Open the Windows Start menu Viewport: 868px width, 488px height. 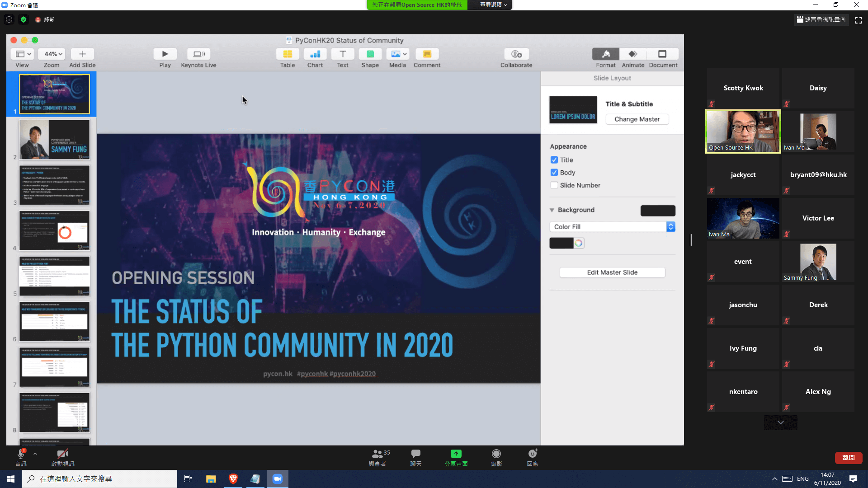coord(11,479)
